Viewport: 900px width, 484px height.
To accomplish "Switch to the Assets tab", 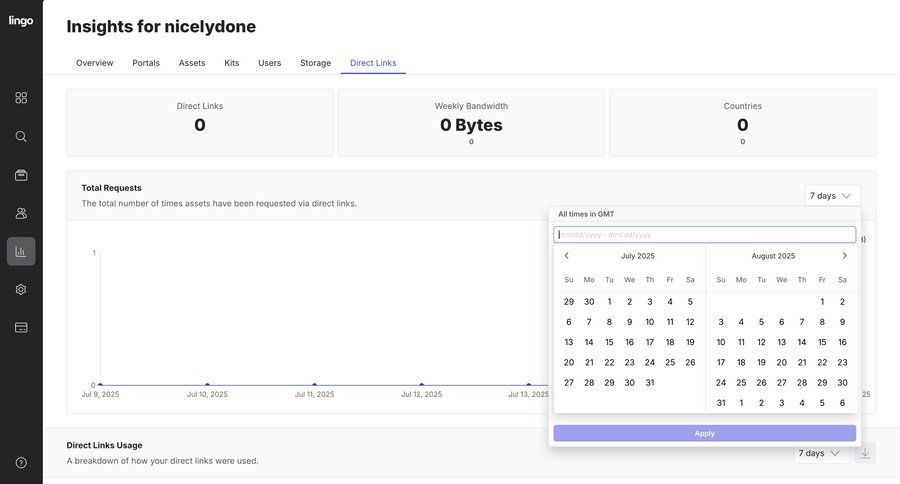I will pyautogui.click(x=192, y=63).
